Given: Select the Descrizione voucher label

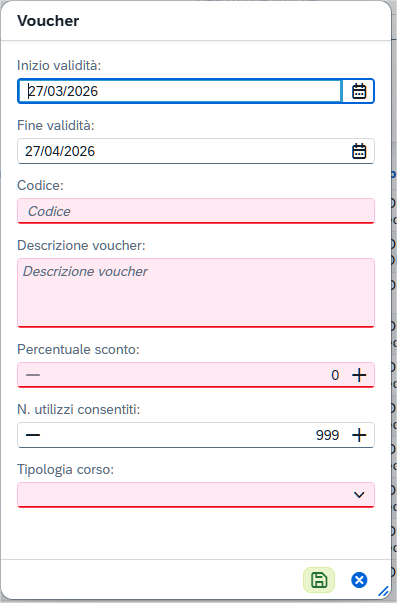Looking at the screenshot, I should 81,245.
